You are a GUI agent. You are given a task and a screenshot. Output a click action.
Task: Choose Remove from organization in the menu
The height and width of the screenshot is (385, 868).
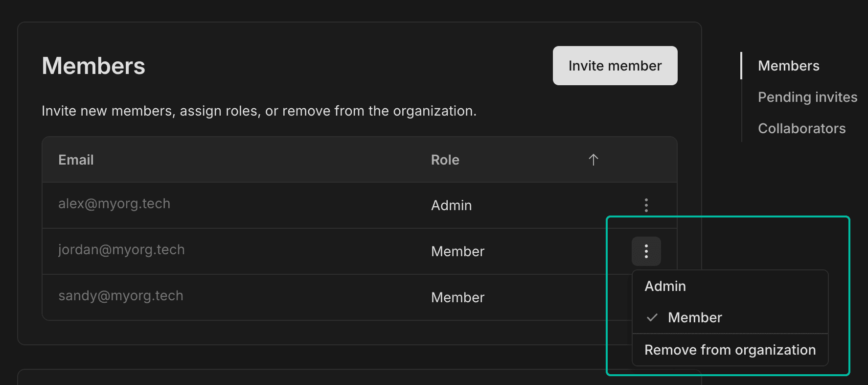coord(730,350)
